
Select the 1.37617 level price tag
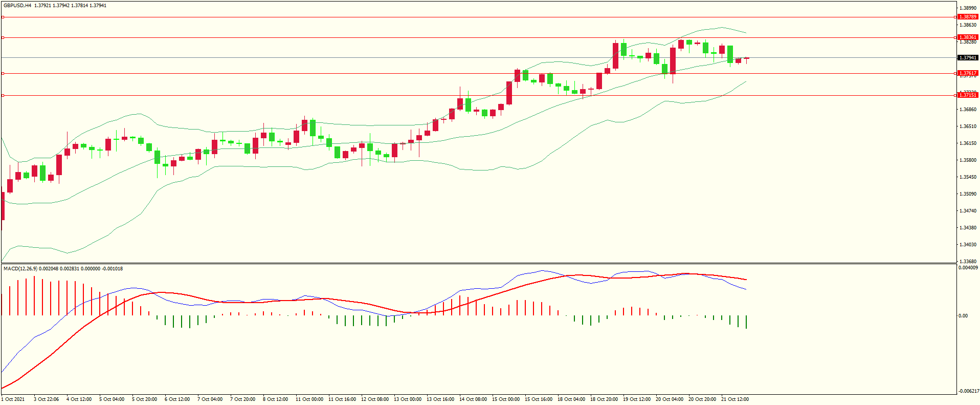(967, 73)
